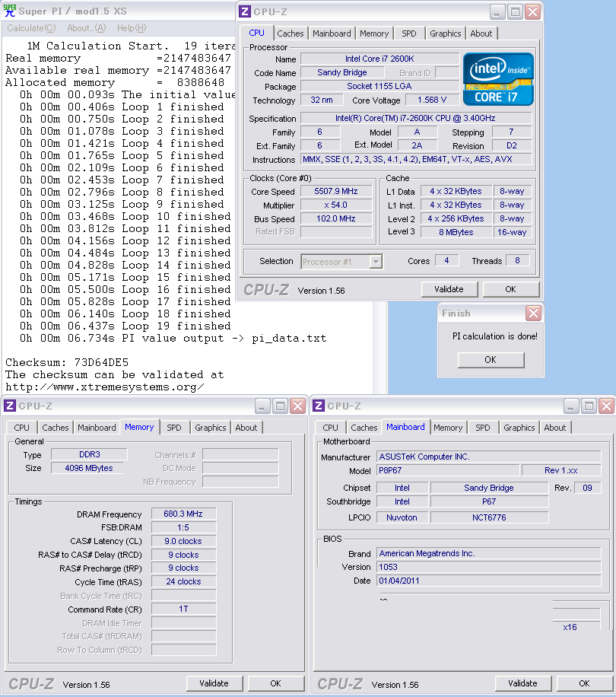
Task: Click the Command Rate value 1T
Action: pyautogui.click(x=183, y=609)
